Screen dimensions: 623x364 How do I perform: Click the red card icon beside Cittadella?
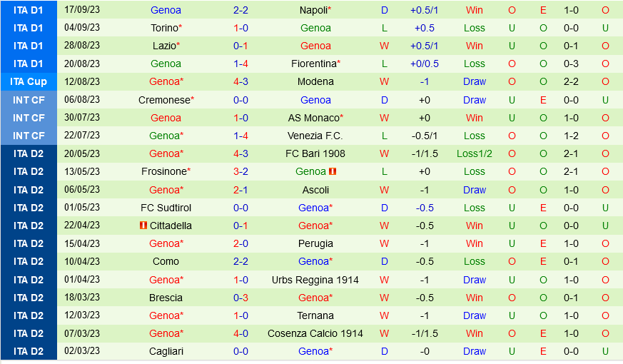[x=143, y=226]
